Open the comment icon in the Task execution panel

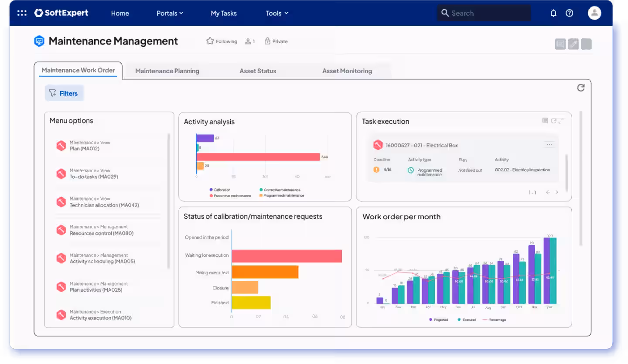[x=545, y=121]
